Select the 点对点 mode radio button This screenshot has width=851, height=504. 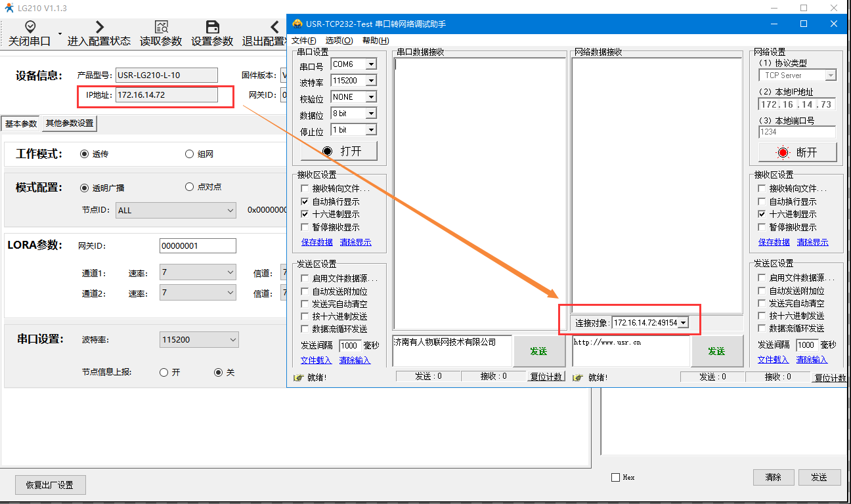coord(190,187)
